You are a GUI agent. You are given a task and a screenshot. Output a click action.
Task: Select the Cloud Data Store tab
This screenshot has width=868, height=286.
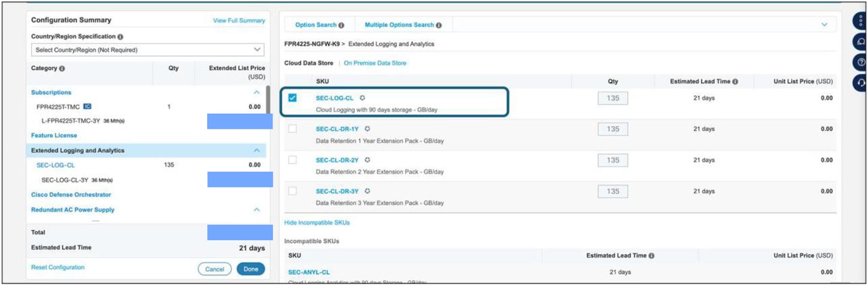(x=309, y=63)
